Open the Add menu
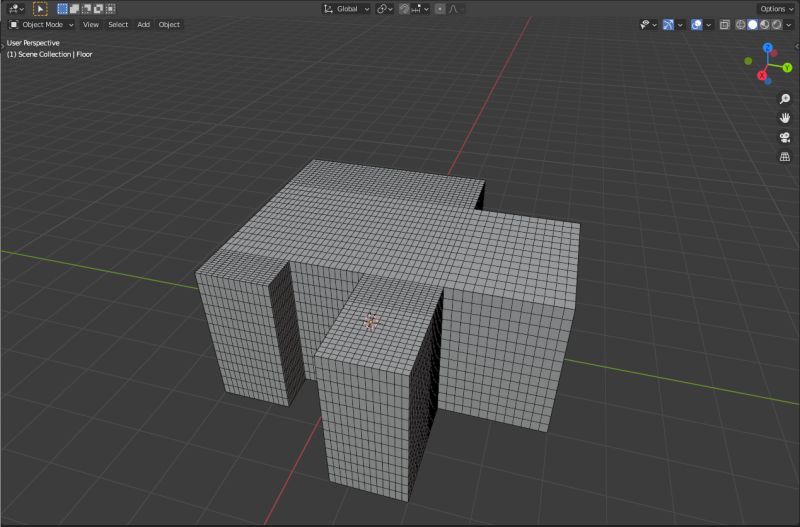800x527 pixels. [x=143, y=24]
